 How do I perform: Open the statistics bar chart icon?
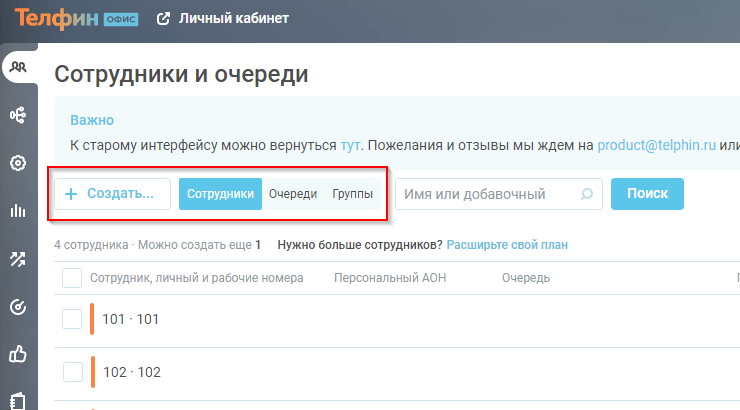click(x=18, y=210)
